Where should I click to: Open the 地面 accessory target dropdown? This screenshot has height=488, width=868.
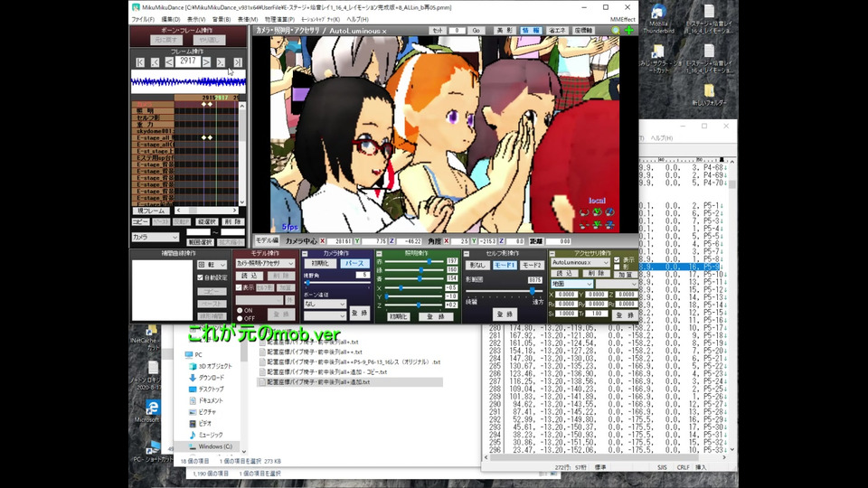(571, 284)
